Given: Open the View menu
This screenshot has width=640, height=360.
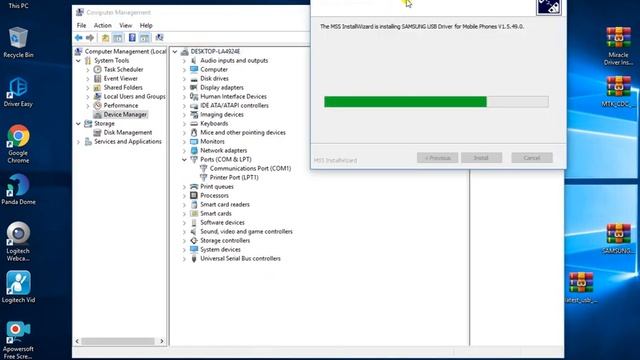Looking at the screenshot, I should pyautogui.click(x=125, y=25).
